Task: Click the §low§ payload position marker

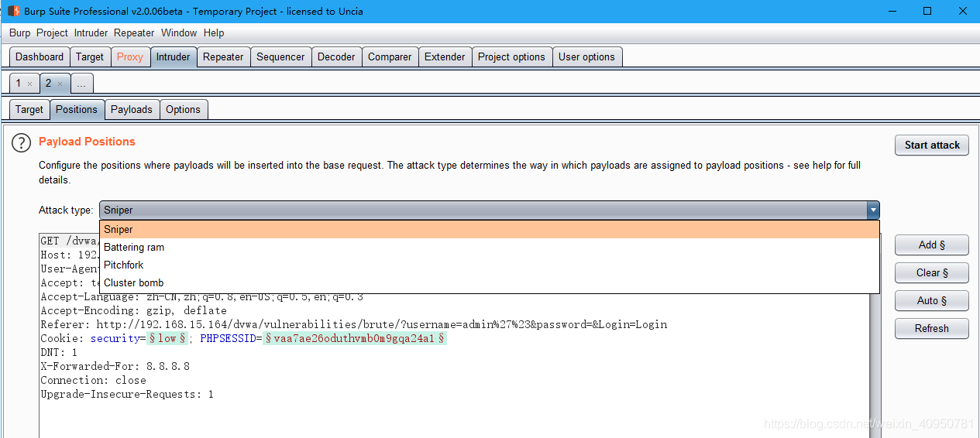Action: (167, 338)
